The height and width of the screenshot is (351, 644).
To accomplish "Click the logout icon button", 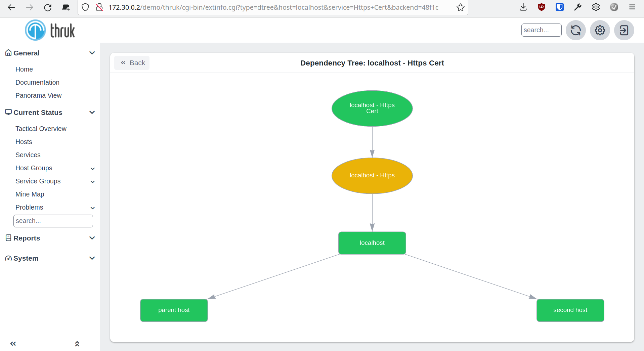I will coord(624,30).
